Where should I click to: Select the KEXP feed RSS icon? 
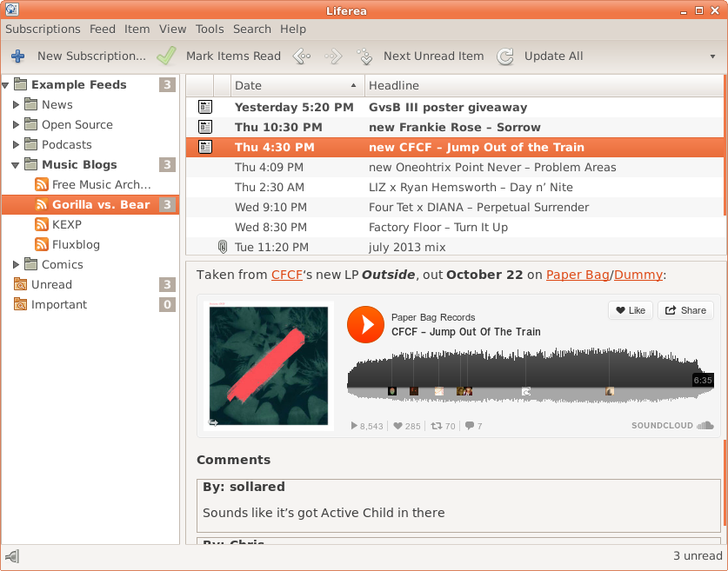pos(42,224)
